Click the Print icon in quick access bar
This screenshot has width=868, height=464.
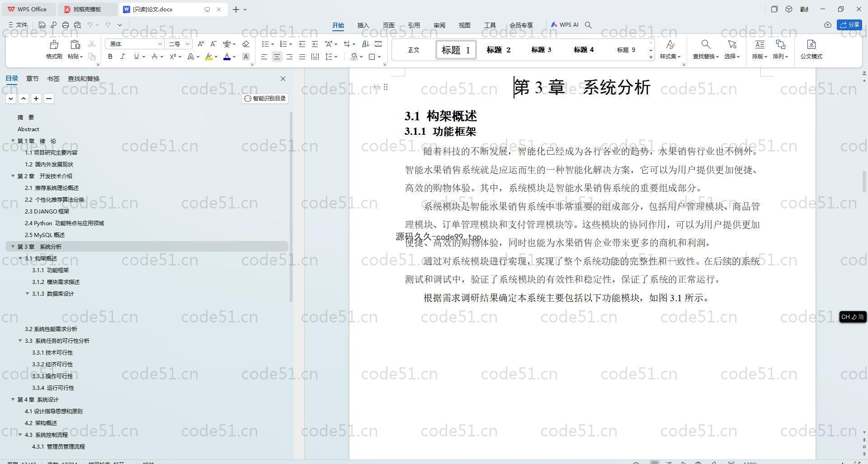(66, 25)
